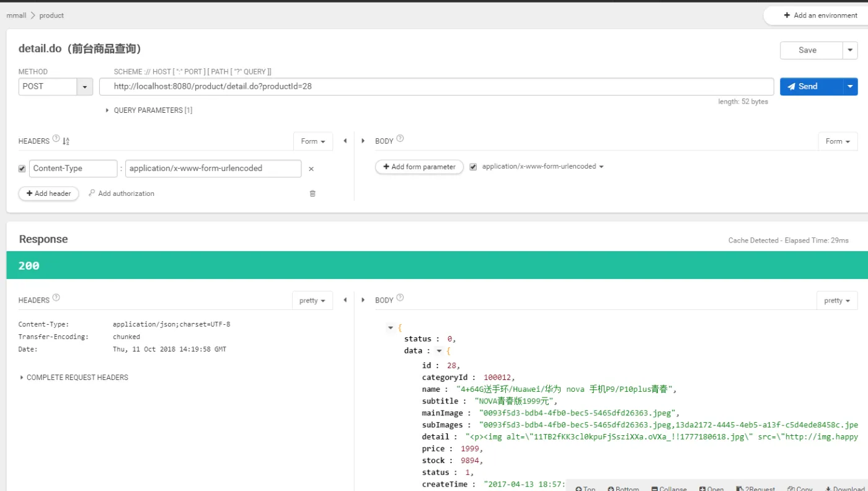Click the help icon next to response HEADERS
Image resolution: width=868 pixels, height=491 pixels.
point(56,298)
